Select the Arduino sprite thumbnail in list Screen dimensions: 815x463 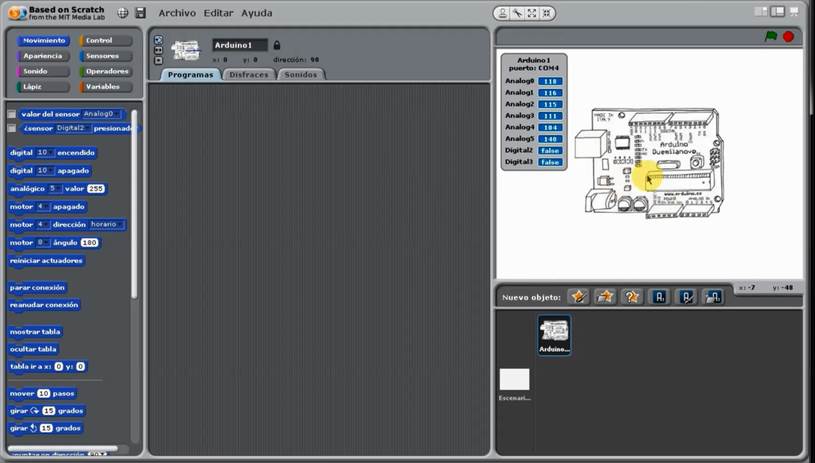point(554,335)
